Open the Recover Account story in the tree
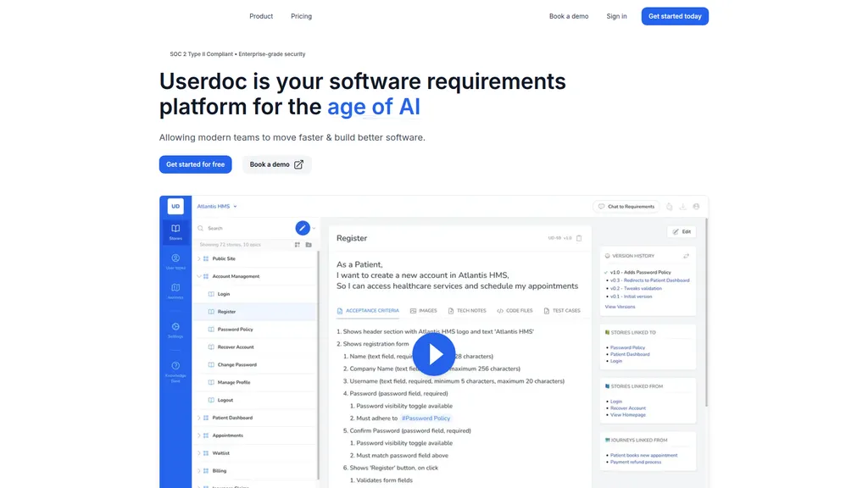Screen dimensions: 868x488 [236, 347]
